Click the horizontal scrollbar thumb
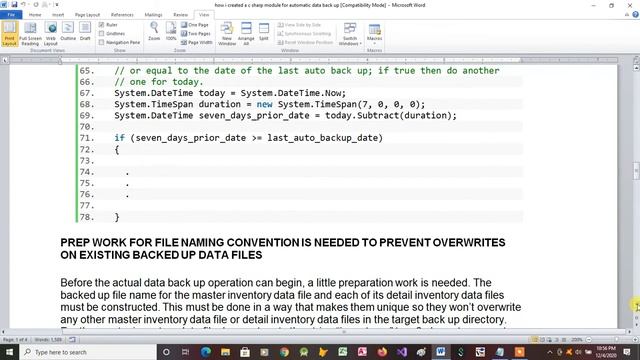Screen dimensions: 640x360 point(343,332)
